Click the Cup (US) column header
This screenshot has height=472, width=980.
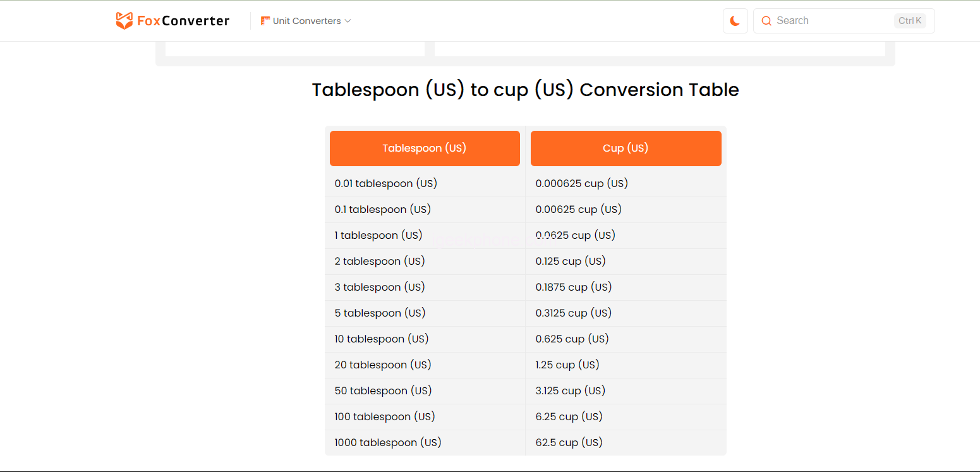(626, 148)
